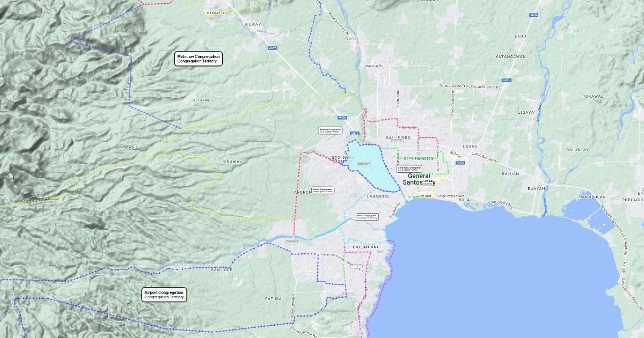
Task: Click the Dadiangas Congregation label box
Action: (x=409, y=168)
